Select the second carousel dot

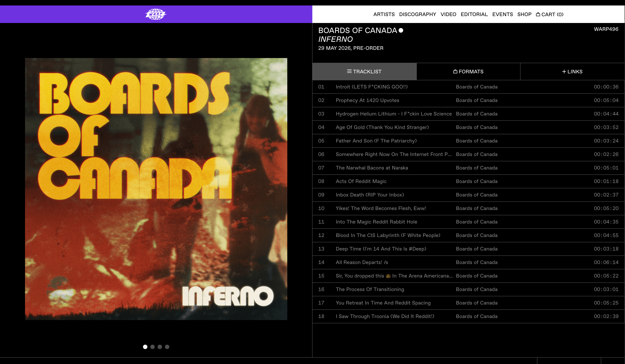click(x=153, y=347)
